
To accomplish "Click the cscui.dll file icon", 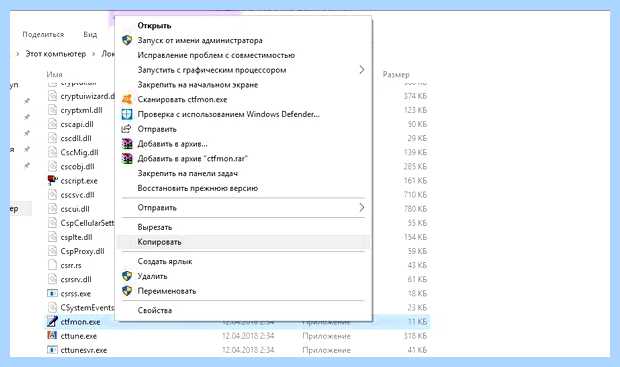I will 52,209.
